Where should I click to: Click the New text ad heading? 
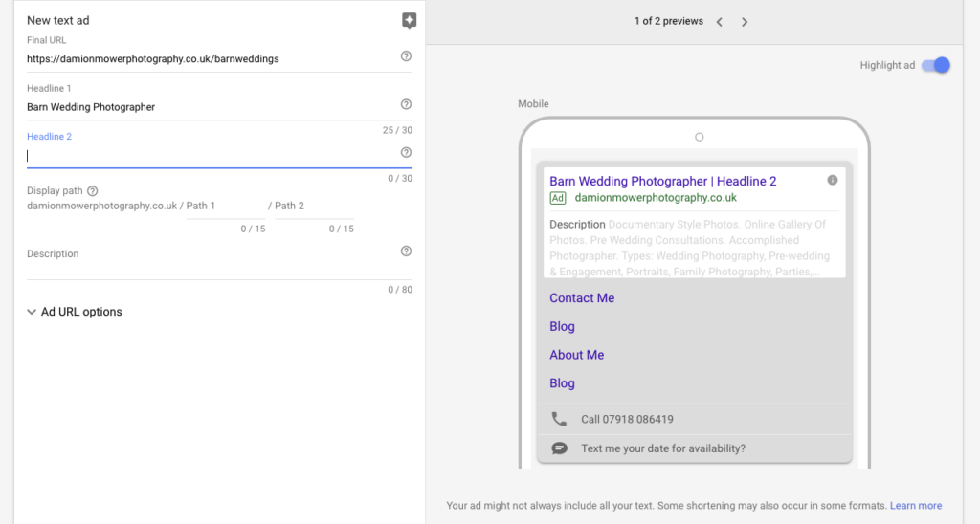58,21
